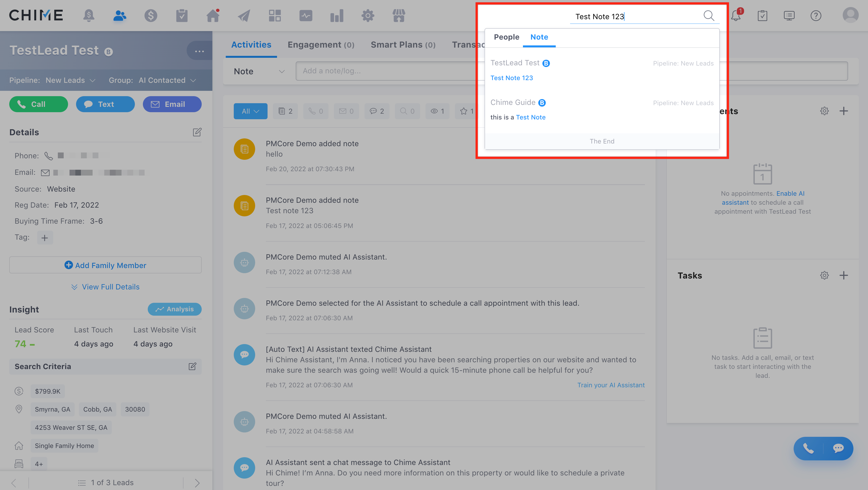Image resolution: width=868 pixels, height=490 pixels.
Task: Add a tag with plus button
Action: (x=45, y=238)
